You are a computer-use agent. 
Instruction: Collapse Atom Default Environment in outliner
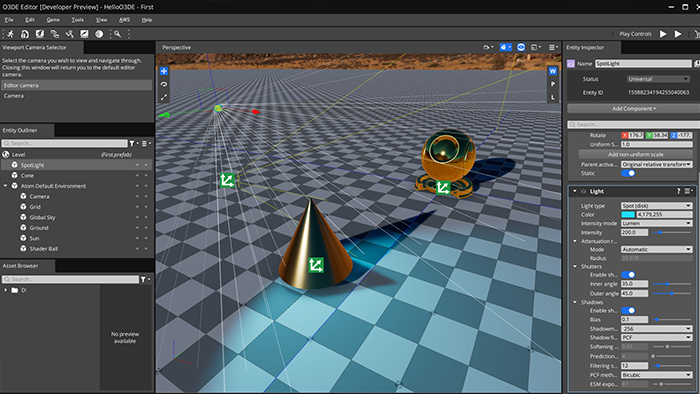coord(5,186)
